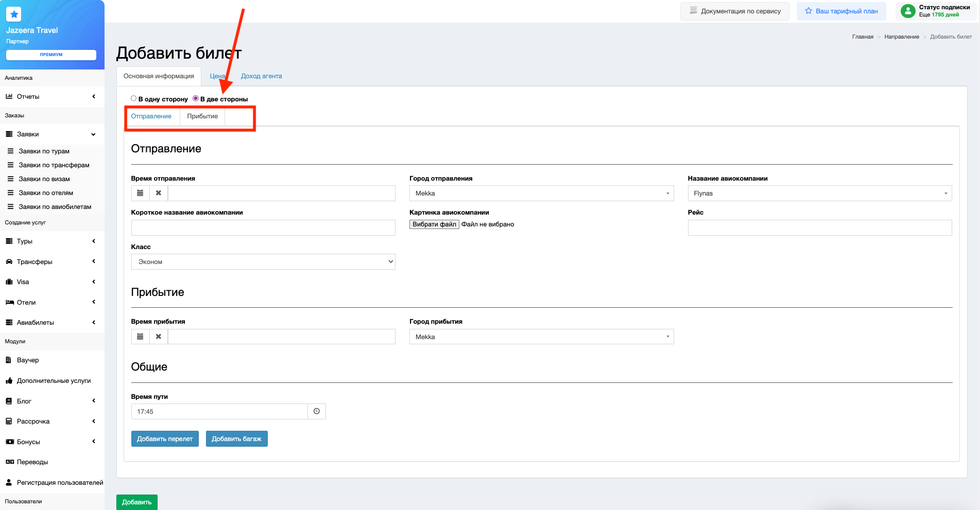Select the 'В одну сторону' radio option
This screenshot has height=510, width=980.
(134, 98)
